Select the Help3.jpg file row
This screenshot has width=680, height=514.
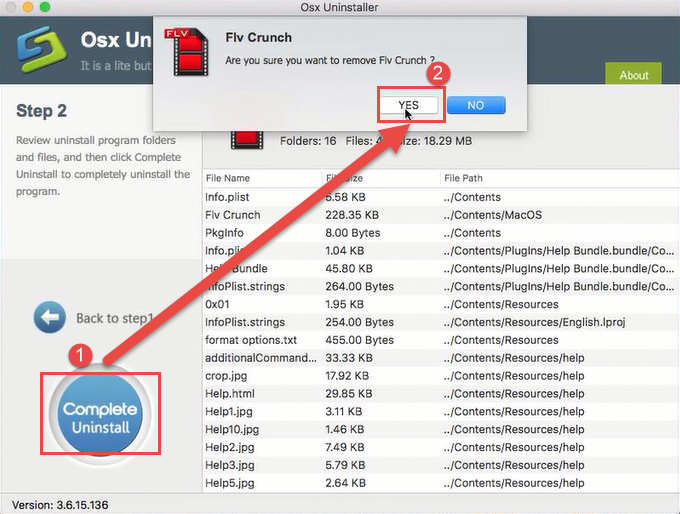[230, 466]
